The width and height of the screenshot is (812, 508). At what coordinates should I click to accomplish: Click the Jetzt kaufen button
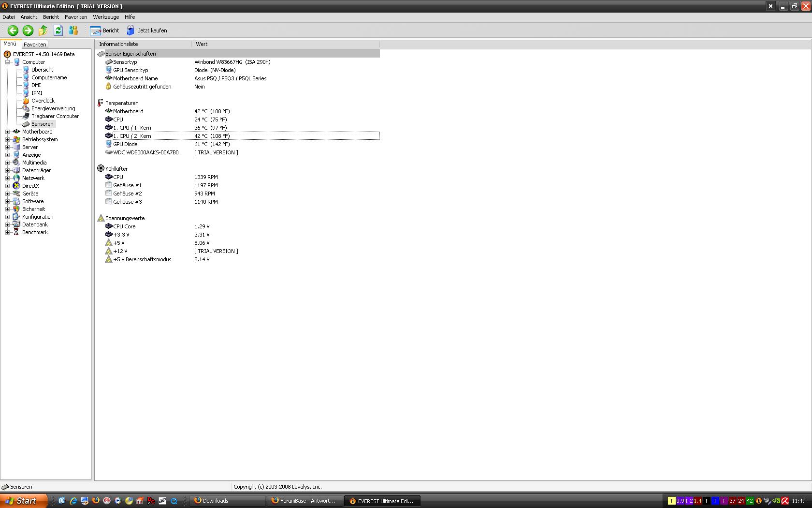(147, 30)
